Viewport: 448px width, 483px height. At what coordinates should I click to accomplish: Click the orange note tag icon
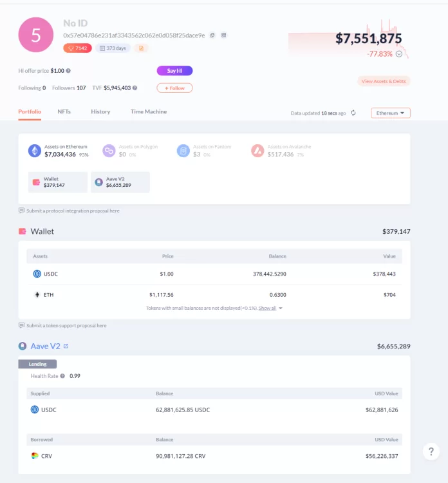click(141, 48)
